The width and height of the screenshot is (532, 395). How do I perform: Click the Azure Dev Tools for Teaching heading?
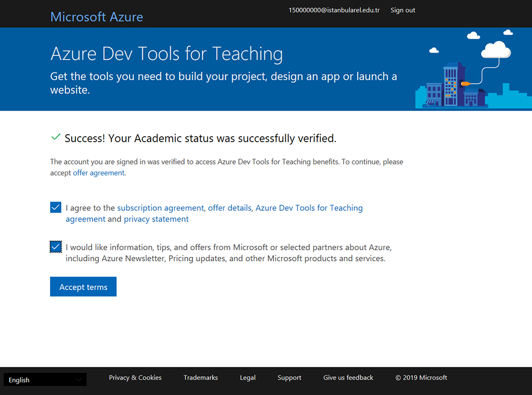[x=166, y=54]
